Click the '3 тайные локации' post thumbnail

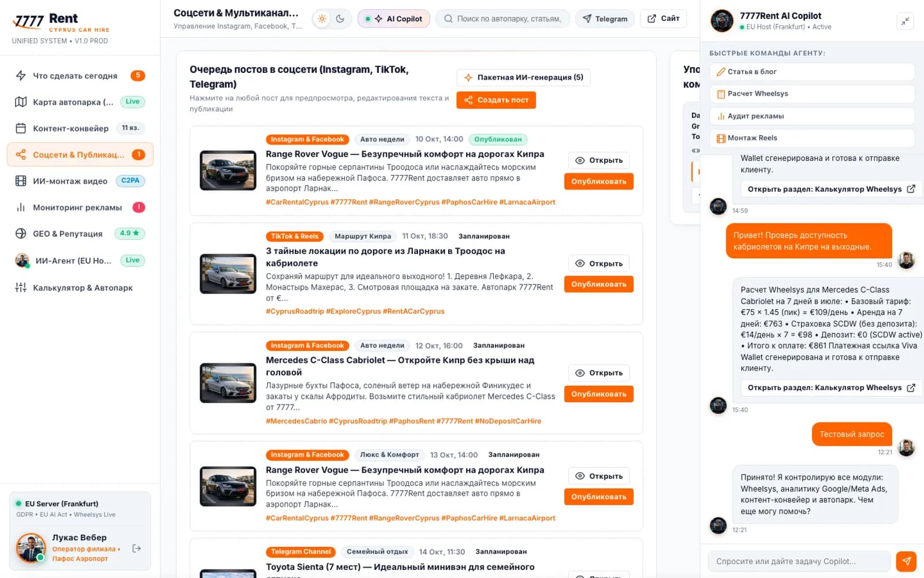[x=228, y=274]
